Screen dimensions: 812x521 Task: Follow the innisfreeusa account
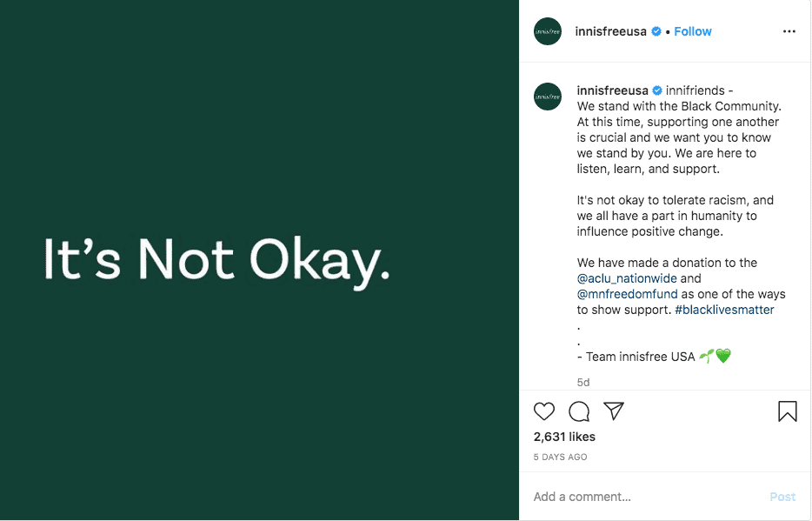693,31
